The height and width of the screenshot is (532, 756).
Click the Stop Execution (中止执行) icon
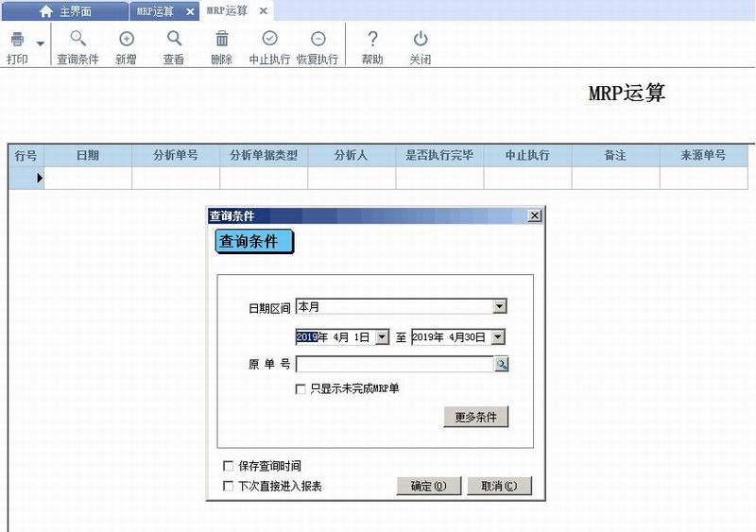pos(269,40)
